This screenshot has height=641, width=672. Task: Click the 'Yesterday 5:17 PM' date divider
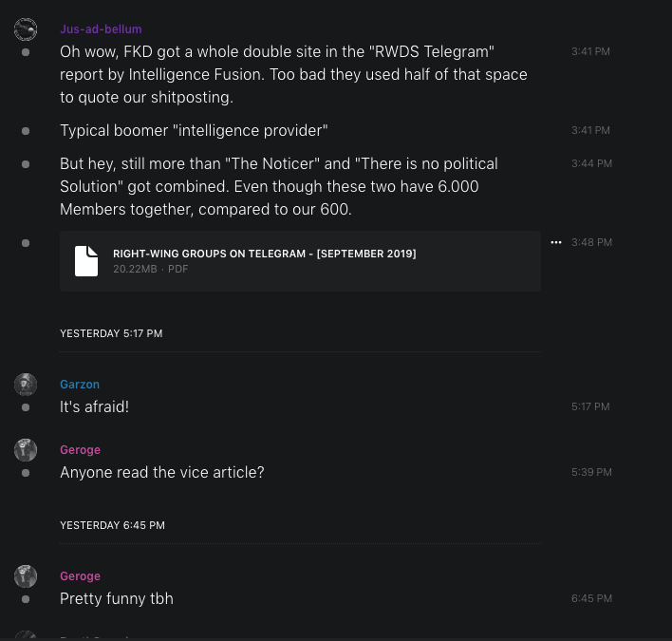111,333
